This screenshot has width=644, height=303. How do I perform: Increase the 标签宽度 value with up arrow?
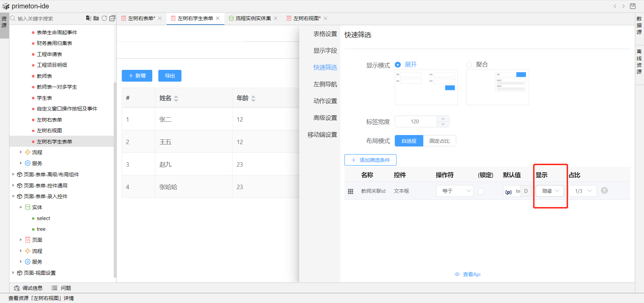tap(443, 119)
